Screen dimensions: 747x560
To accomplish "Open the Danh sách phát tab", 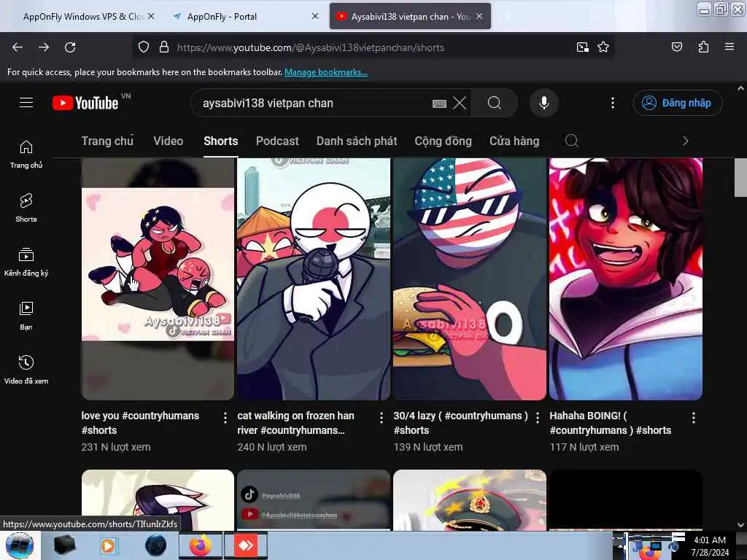I will [356, 141].
